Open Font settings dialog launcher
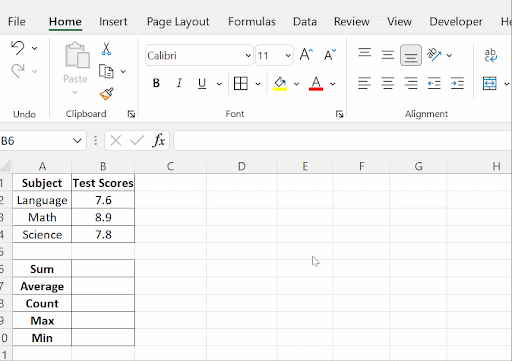 pyautogui.click(x=339, y=114)
